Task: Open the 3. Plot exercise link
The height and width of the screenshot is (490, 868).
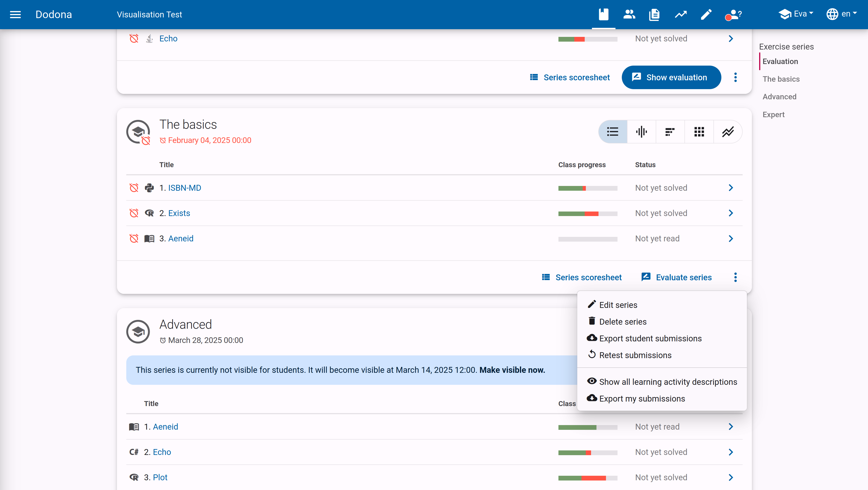Action: click(160, 477)
